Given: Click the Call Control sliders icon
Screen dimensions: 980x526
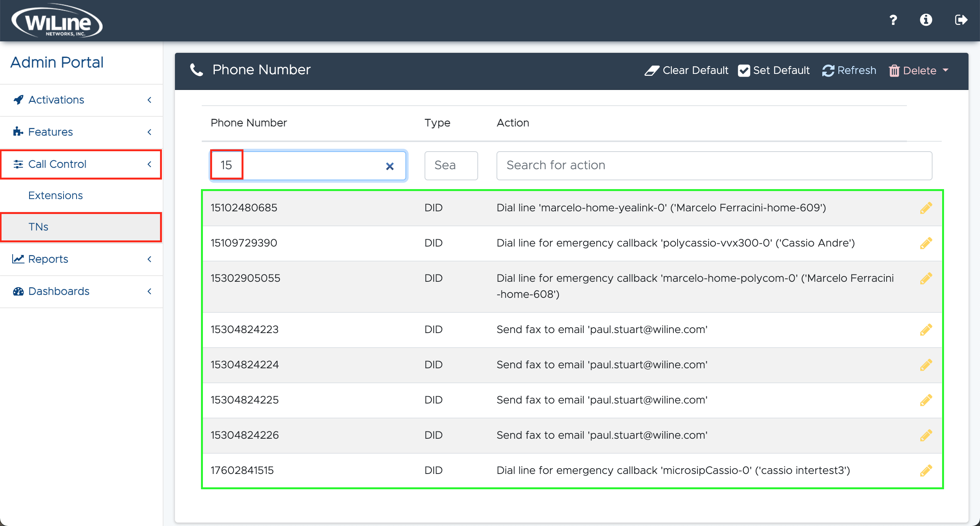Looking at the screenshot, I should (x=18, y=164).
